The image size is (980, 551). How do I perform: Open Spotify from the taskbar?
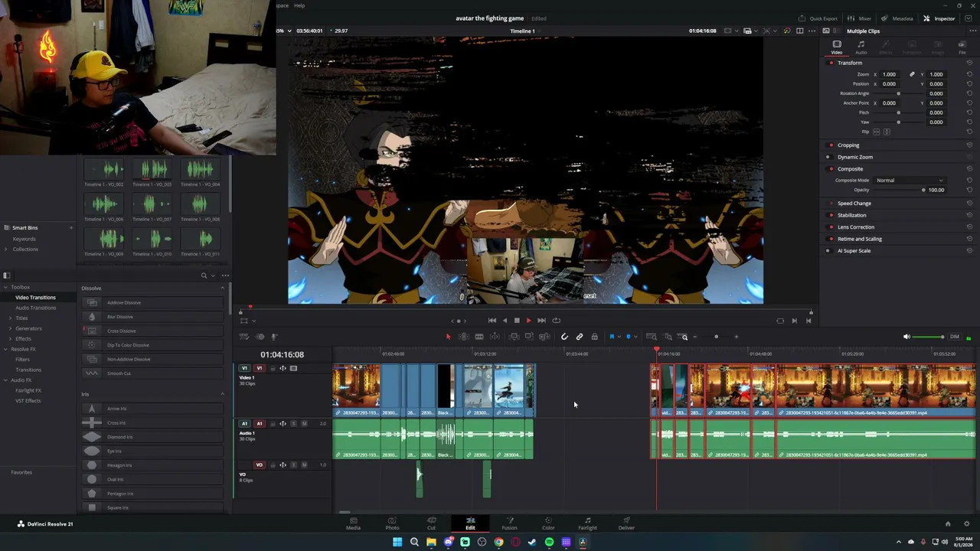[x=549, y=542]
